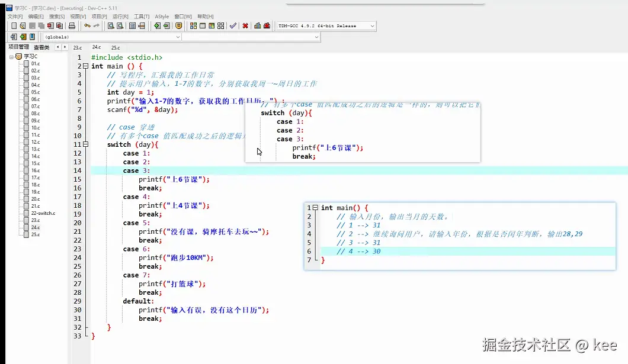Click the Profile analysis chart icon

point(258,25)
